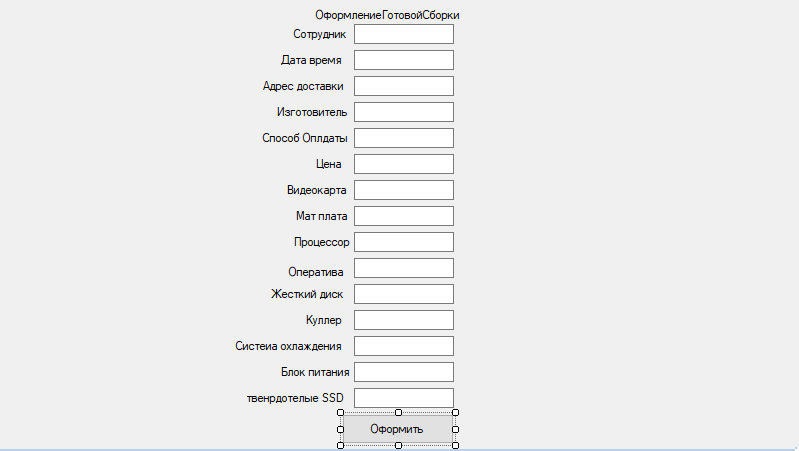This screenshot has width=799, height=451.
Task: Select the Видеокарта label
Action: click(x=316, y=190)
